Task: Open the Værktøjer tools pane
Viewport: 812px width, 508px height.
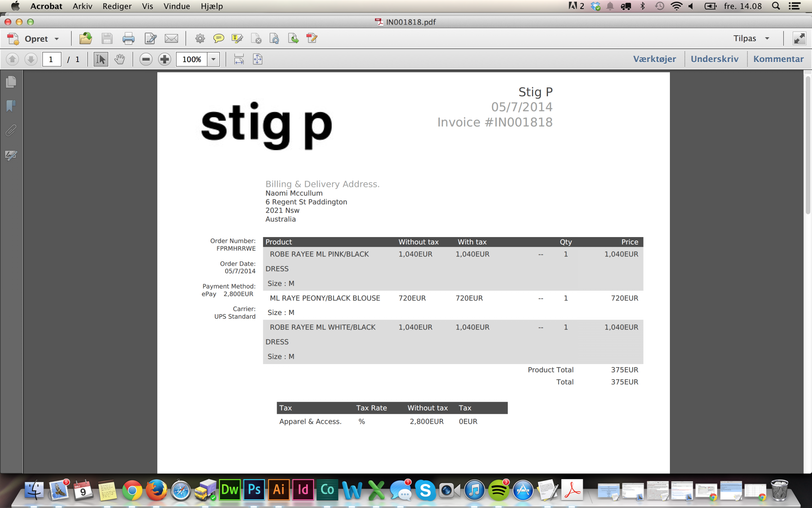Action: 654,59
